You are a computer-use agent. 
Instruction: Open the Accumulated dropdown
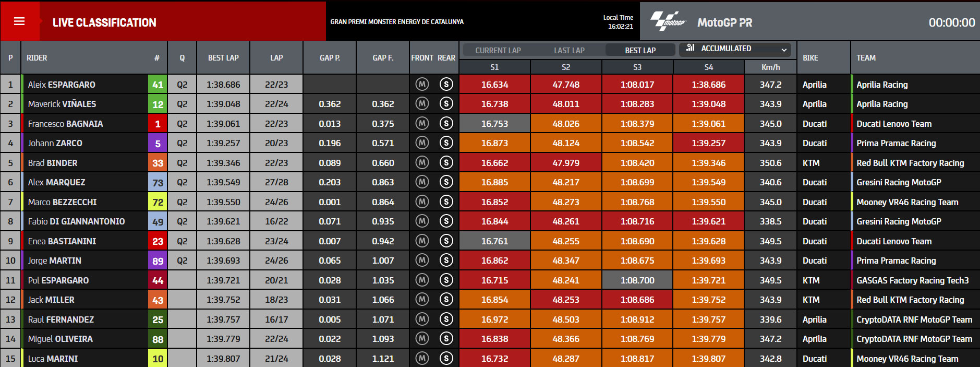coord(735,50)
